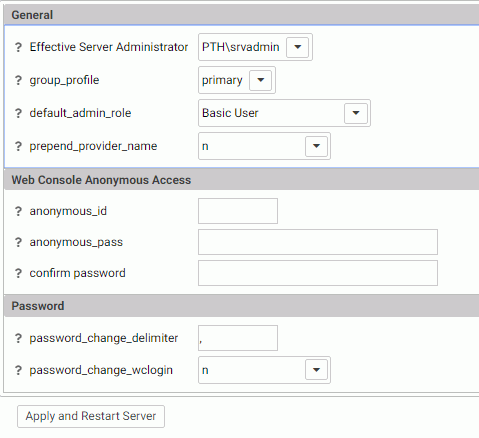Click the password_change_delimiter text box
This screenshot has width=479, height=438.
[x=238, y=338]
